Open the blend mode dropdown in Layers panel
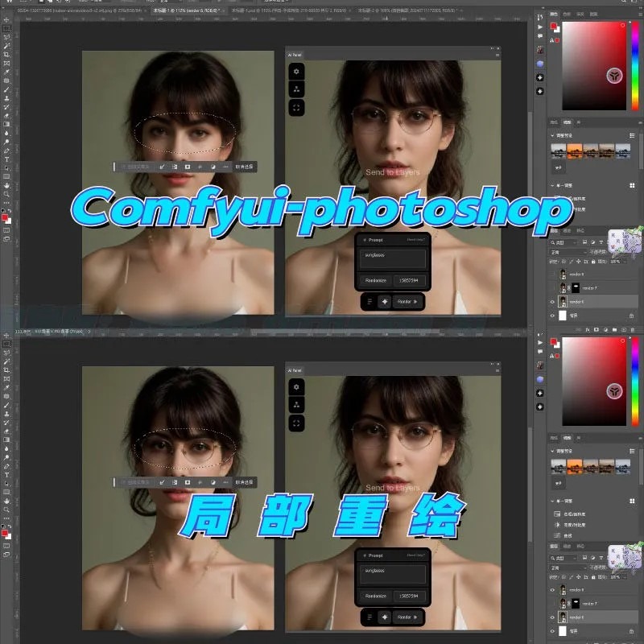 pyautogui.click(x=563, y=252)
